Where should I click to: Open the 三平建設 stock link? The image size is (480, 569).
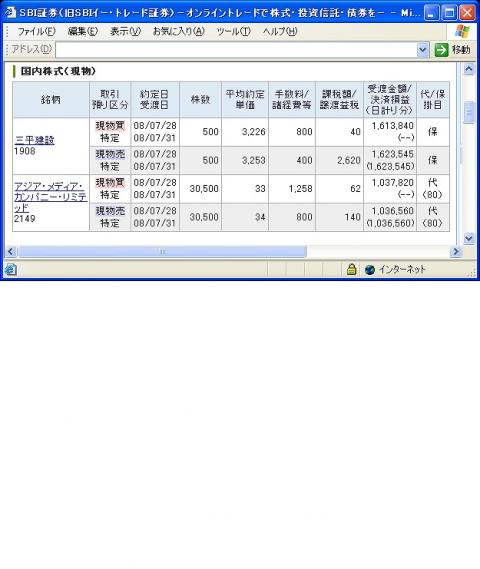pos(35,140)
